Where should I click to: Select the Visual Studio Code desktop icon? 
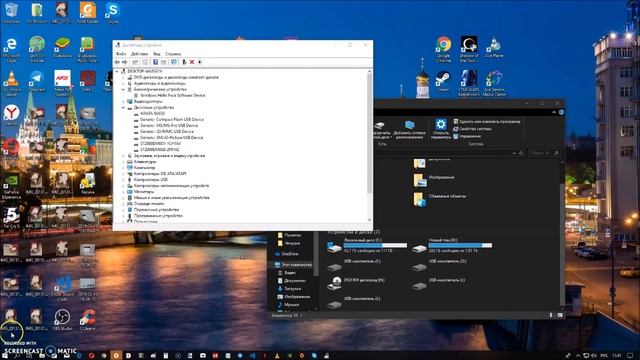pyautogui.click(x=62, y=288)
